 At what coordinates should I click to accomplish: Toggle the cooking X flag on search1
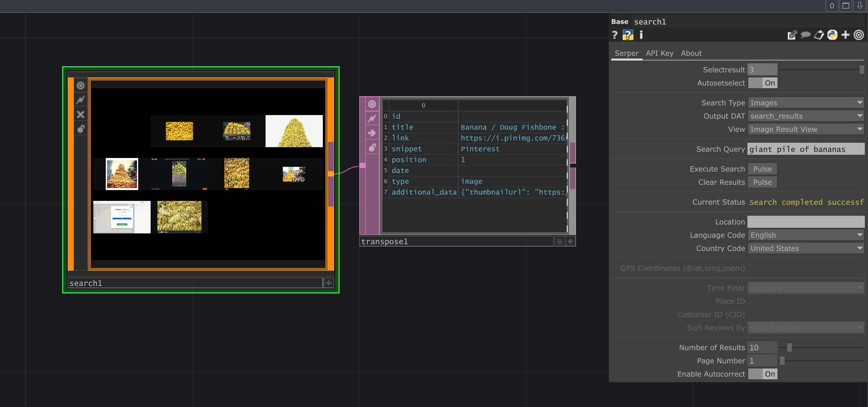point(81,115)
